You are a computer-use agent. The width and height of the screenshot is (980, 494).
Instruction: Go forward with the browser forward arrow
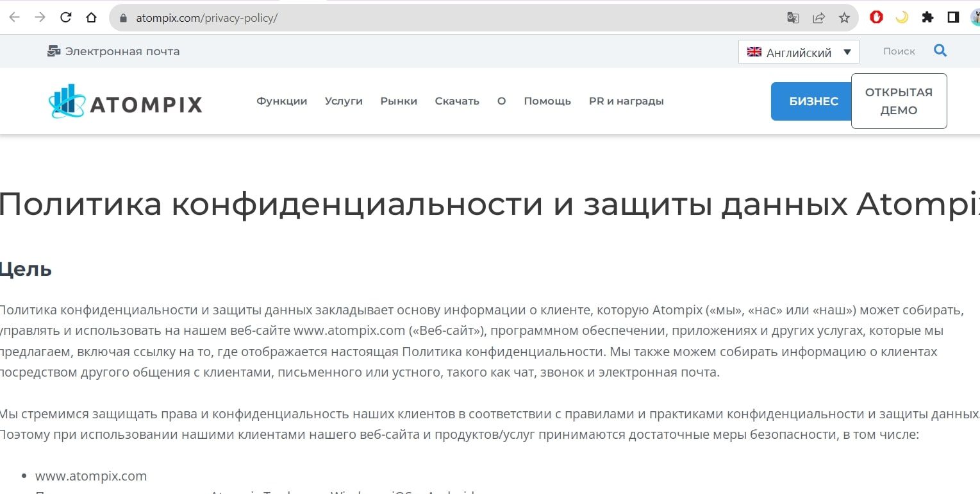pyautogui.click(x=40, y=17)
